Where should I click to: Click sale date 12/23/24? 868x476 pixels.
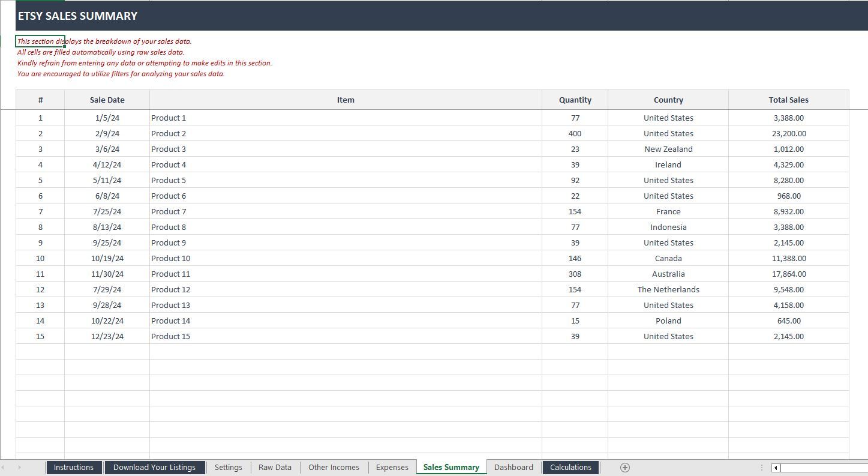(x=107, y=337)
